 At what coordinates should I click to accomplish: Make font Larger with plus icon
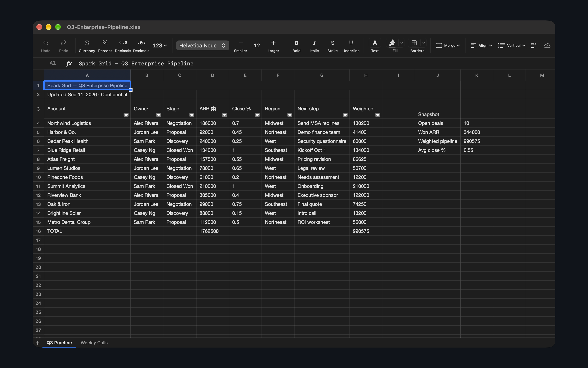pos(273,43)
